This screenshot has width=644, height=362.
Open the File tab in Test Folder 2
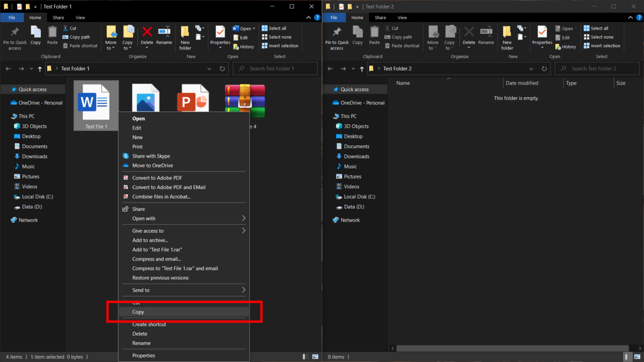334,18
